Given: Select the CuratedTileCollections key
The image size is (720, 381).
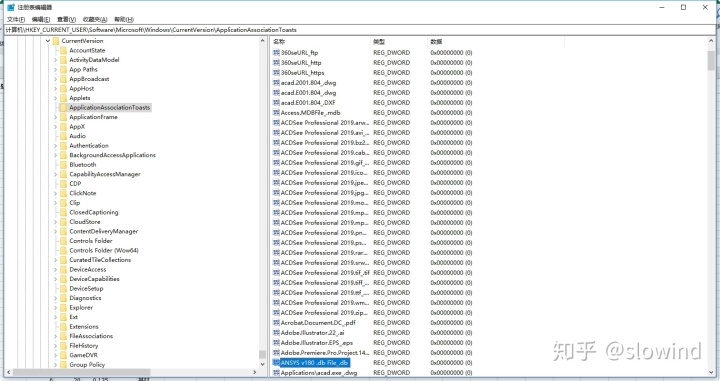Looking at the screenshot, I should [100, 260].
